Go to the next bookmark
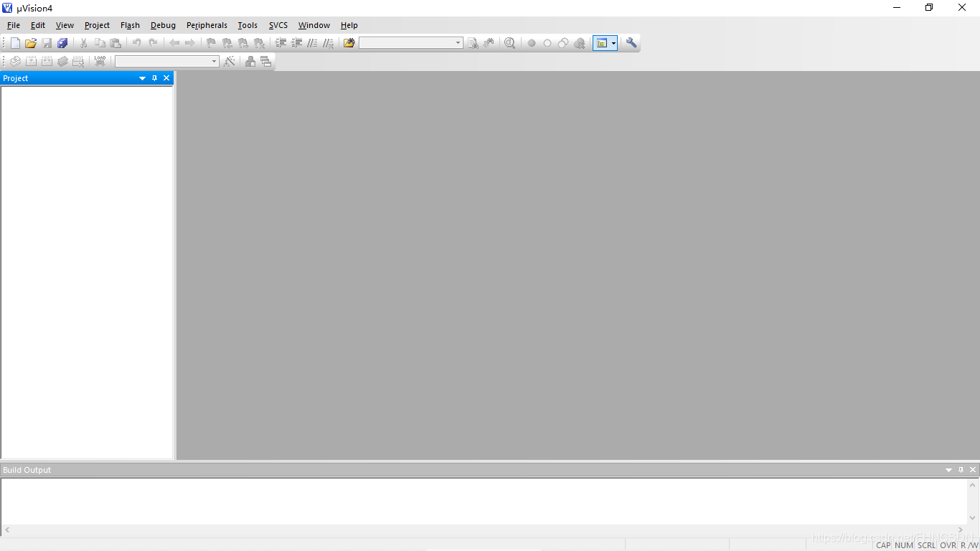 pos(243,43)
